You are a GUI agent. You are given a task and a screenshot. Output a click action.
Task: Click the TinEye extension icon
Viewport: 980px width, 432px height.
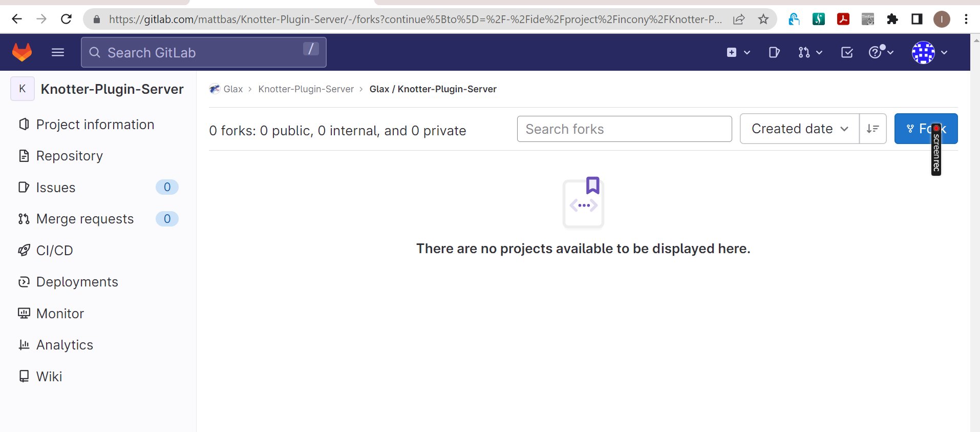[x=868, y=19]
